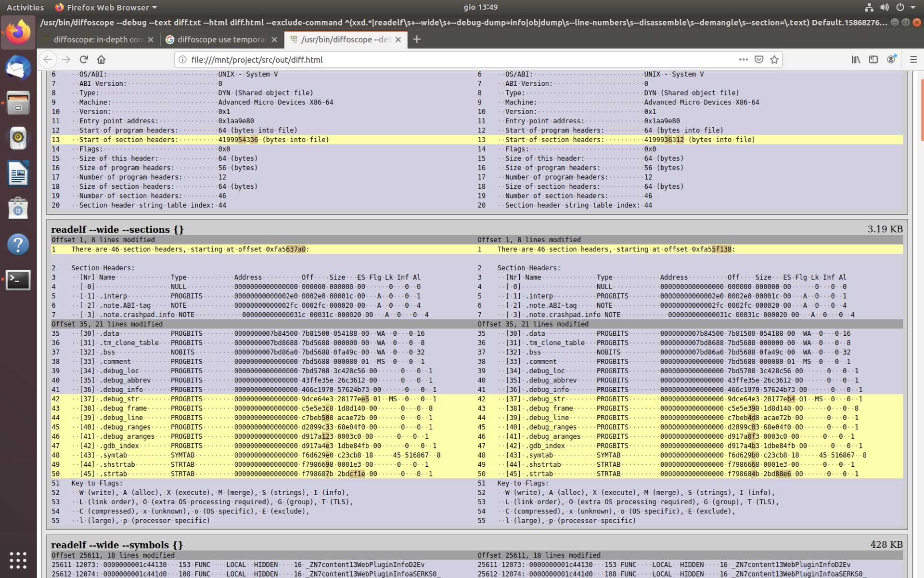924x578 pixels.
Task: Switch to 'diffoscope: in-depth com' tab
Action: [98, 39]
